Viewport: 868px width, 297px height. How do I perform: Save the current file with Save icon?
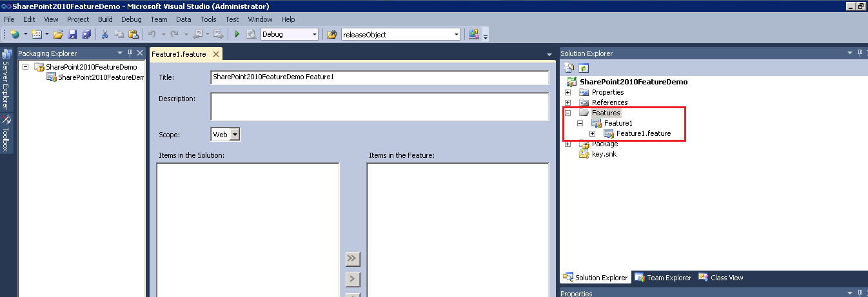pos(72,34)
